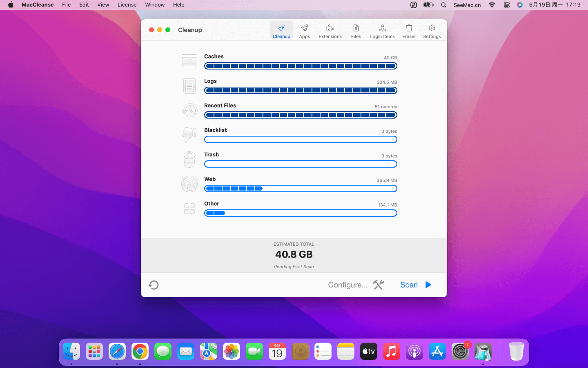Open Mail from the dock
Viewport: 588px width, 368px height.
coord(186,351)
